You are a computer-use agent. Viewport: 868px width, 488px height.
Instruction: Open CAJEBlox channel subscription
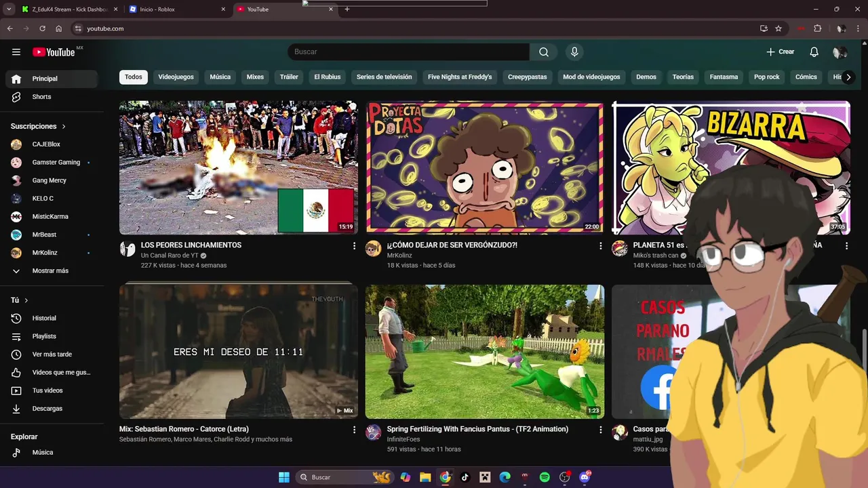(x=52, y=144)
